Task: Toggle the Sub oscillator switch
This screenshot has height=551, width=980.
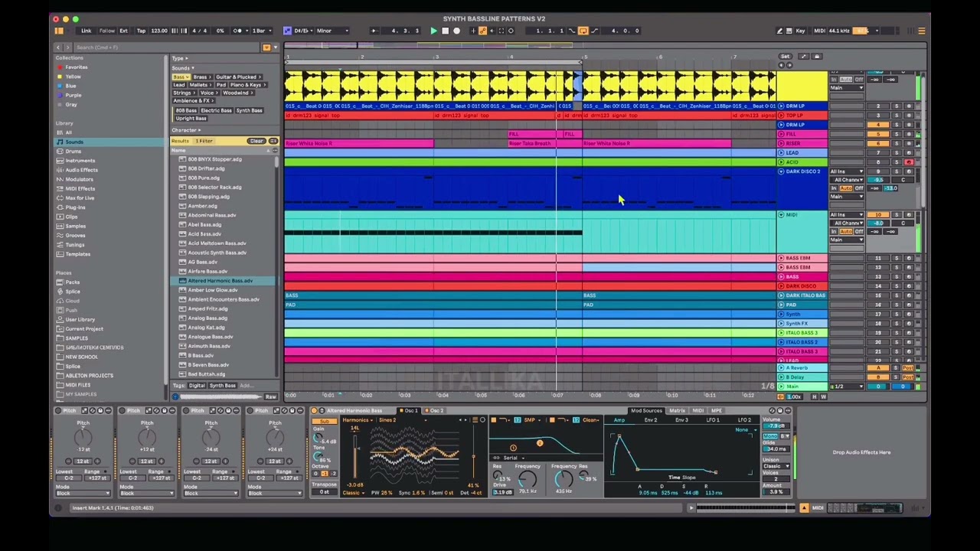Action: pyautogui.click(x=325, y=422)
